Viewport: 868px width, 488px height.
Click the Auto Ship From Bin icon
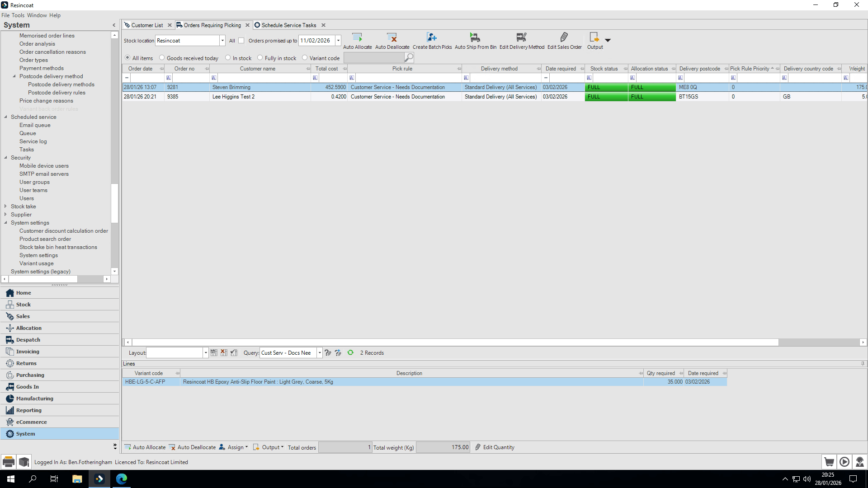pos(475,37)
